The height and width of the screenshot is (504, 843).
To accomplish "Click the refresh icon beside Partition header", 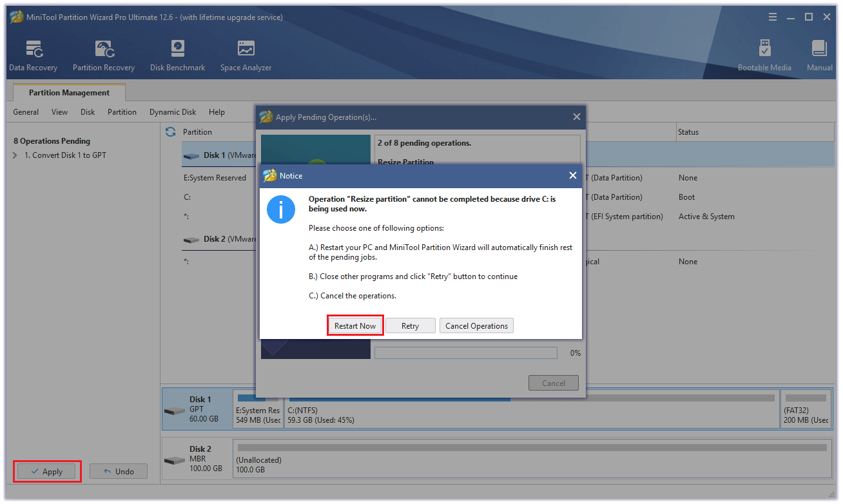I will click(x=171, y=131).
